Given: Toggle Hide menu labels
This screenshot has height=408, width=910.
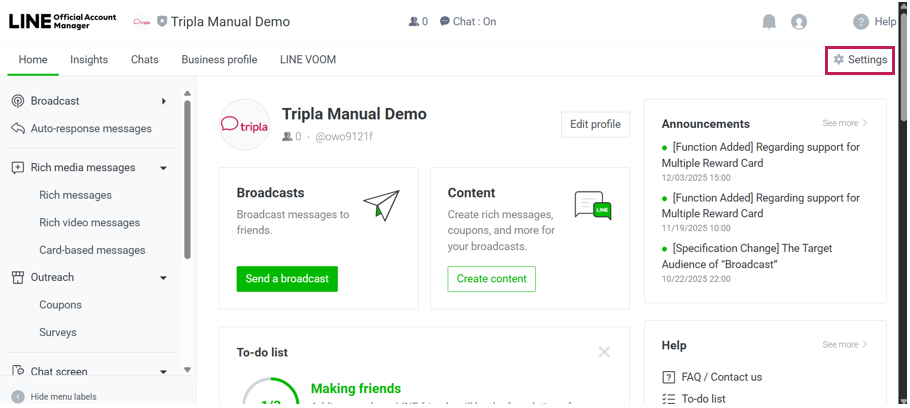Looking at the screenshot, I should tap(63, 397).
